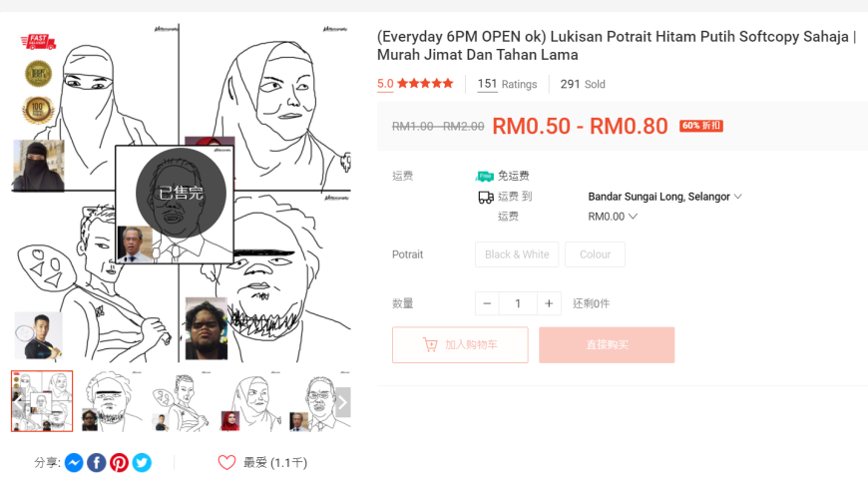The image size is (868, 482).
Task: Select the Colour potrait option
Action: point(595,254)
